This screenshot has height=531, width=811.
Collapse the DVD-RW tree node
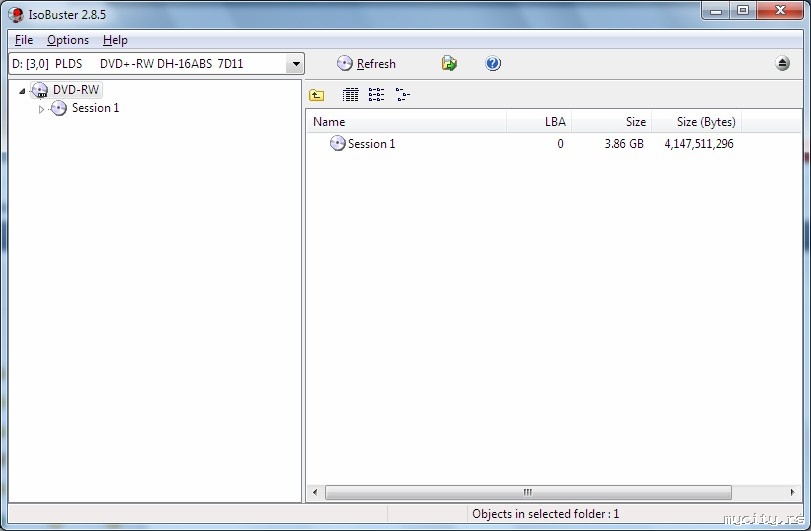click(22, 91)
